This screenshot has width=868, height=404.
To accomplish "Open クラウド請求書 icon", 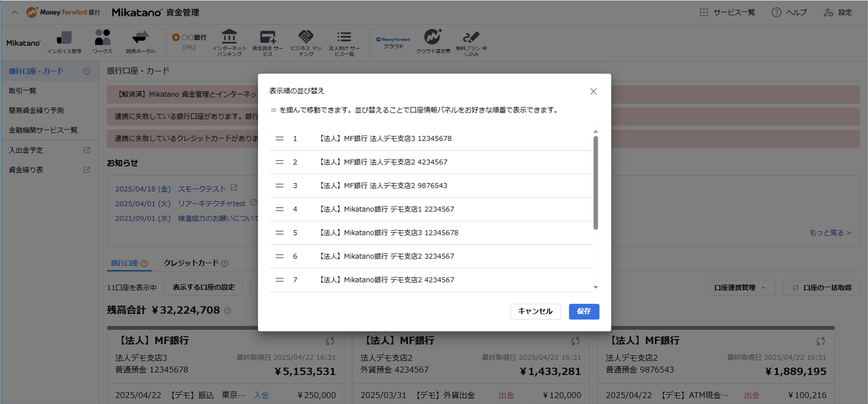I will click(x=433, y=42).
